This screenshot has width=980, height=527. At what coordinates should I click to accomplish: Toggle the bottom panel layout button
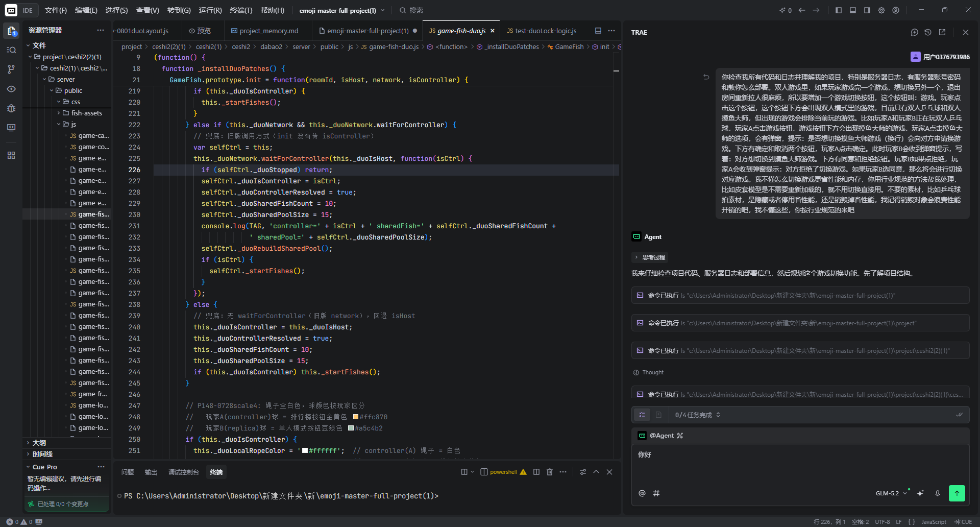pos(853,10)
